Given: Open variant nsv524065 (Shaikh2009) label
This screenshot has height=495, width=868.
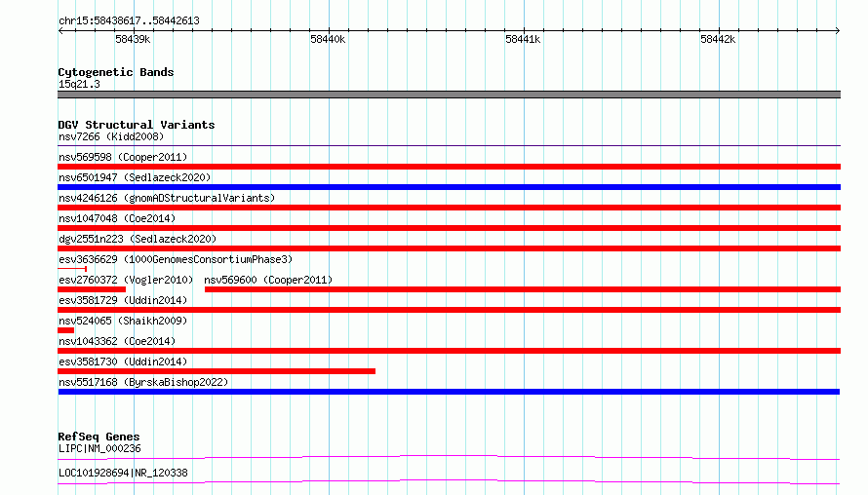Looking at the screenshot, I should click(123, 321).
